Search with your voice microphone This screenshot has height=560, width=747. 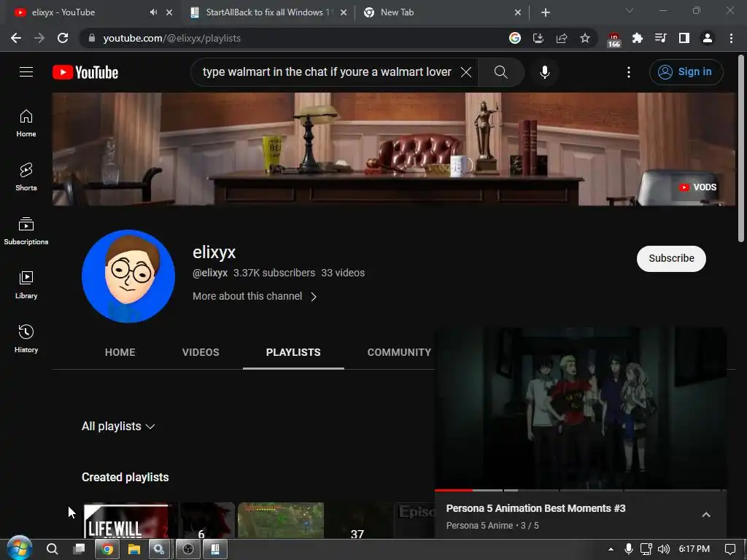point(544,72)
